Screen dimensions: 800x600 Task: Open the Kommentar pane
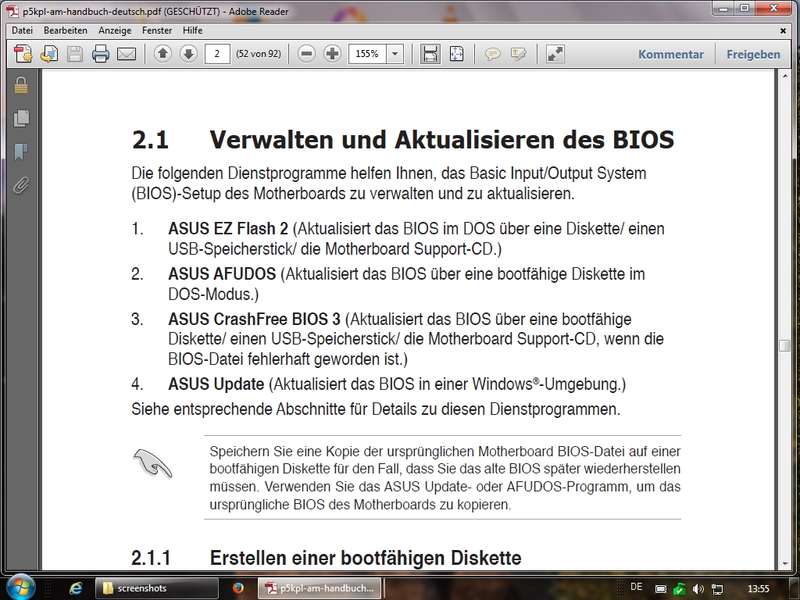[x=671, y=54]
